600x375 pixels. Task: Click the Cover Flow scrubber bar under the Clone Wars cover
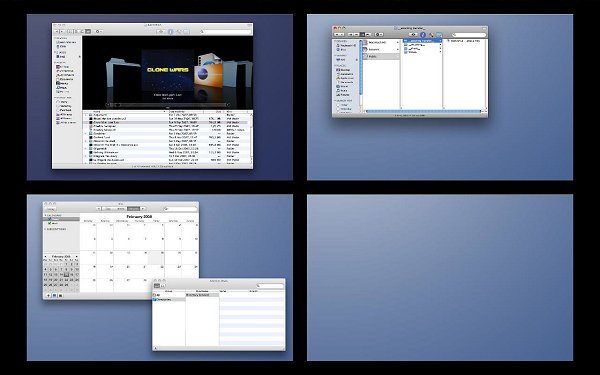168,104
